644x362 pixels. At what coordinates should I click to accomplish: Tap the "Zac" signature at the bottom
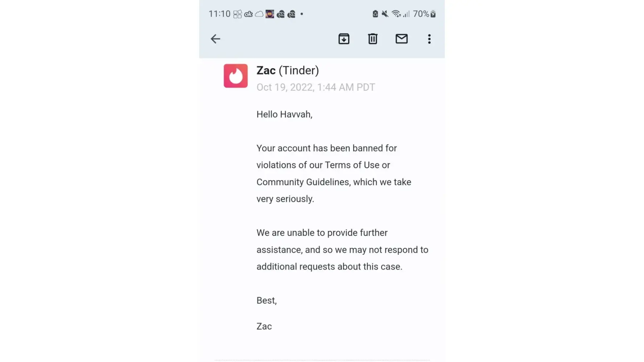click(264, 326)
